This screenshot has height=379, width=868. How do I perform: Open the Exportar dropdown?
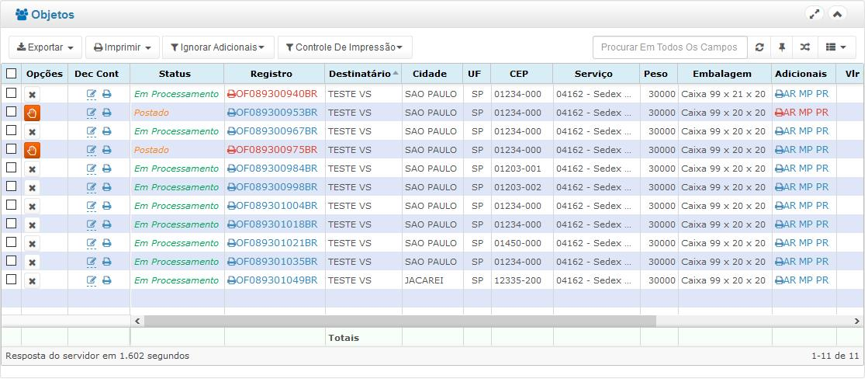(x=45, y=47)
